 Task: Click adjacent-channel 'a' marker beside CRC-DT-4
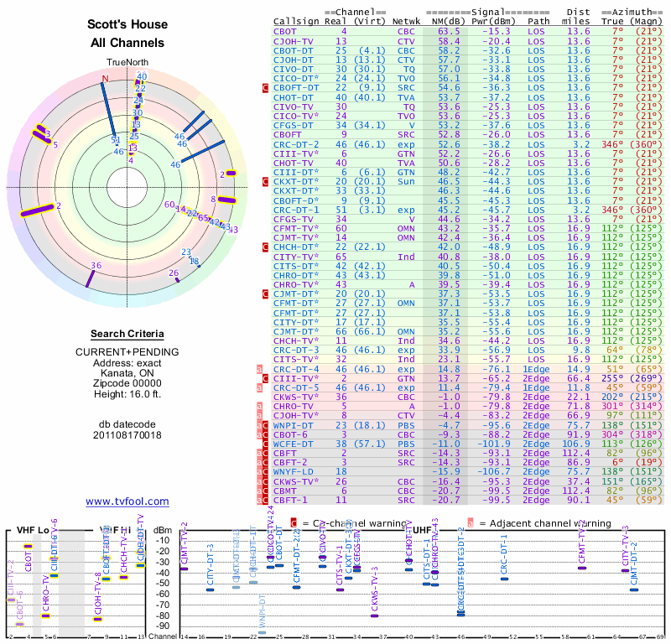click(259, 369)
